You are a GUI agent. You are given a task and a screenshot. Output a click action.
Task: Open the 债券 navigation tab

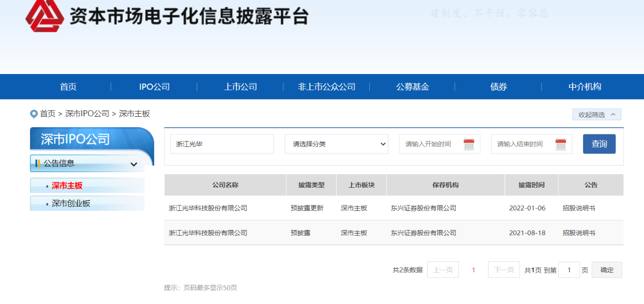point(499,87)
